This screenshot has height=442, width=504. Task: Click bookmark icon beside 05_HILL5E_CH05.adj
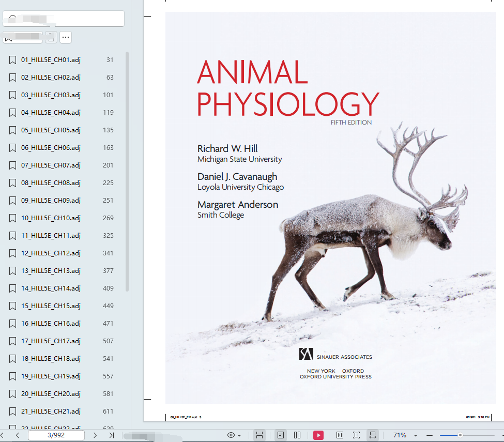pyautogui.click(x=12, y=130)
